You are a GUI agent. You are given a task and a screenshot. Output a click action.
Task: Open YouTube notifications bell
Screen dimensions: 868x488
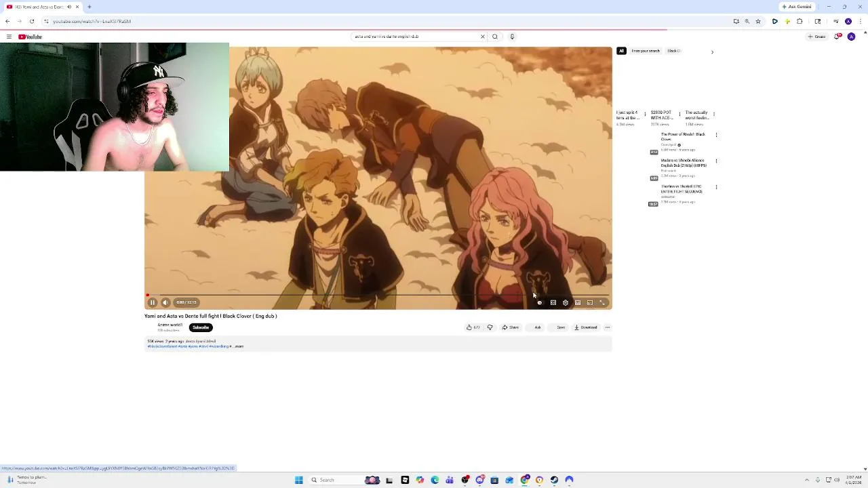837,37
